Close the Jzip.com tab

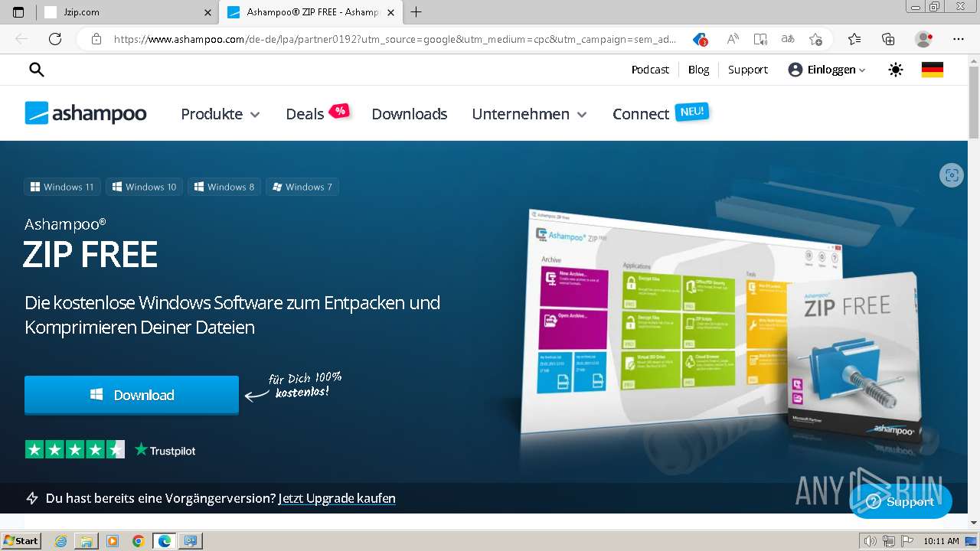pos(207,12)
